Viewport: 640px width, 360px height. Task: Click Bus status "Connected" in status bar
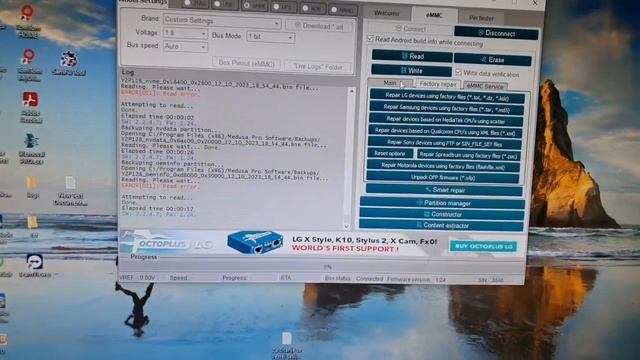tap(369, 279)
